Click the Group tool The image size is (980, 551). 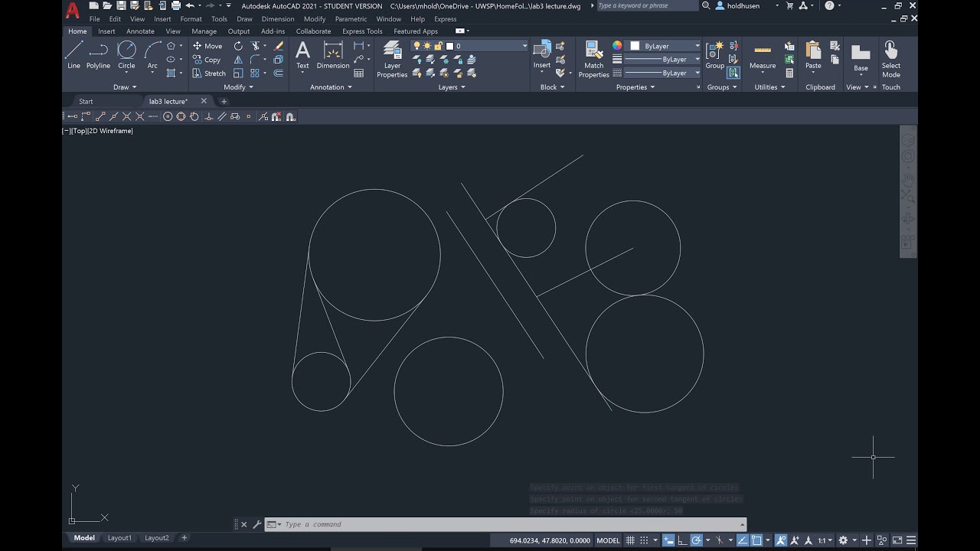(x=715, y=55)
